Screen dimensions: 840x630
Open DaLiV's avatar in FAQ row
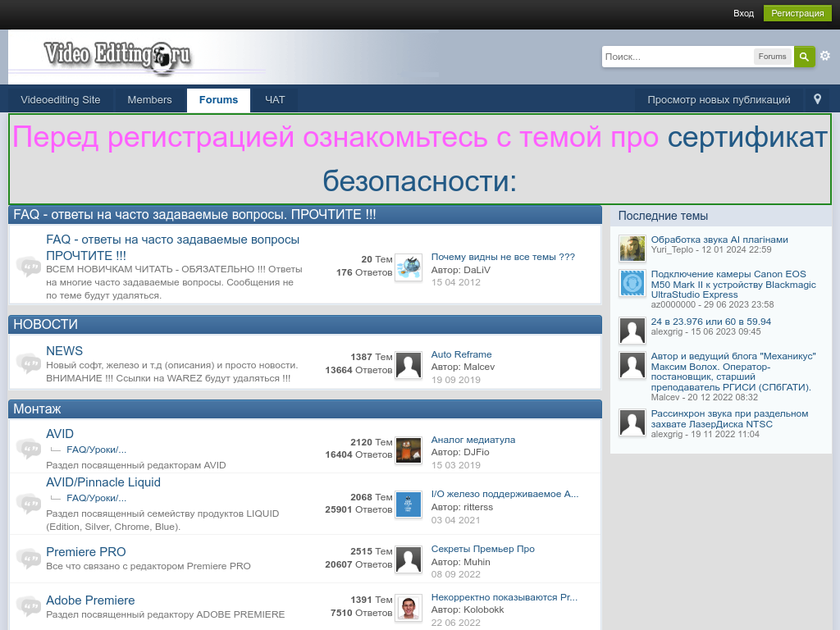pos(408,267)
